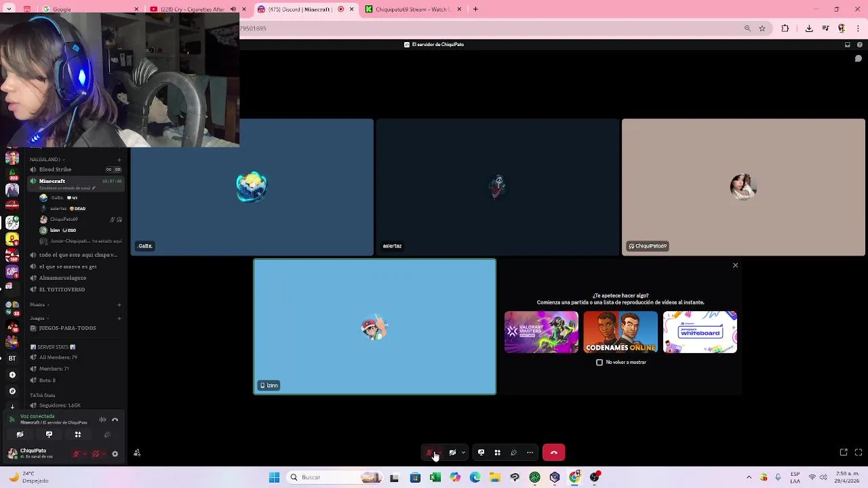The height and width of the screenshot is (488, 868).
Task: Select .GaBz. participant video tile
Action: pos(252,187)
